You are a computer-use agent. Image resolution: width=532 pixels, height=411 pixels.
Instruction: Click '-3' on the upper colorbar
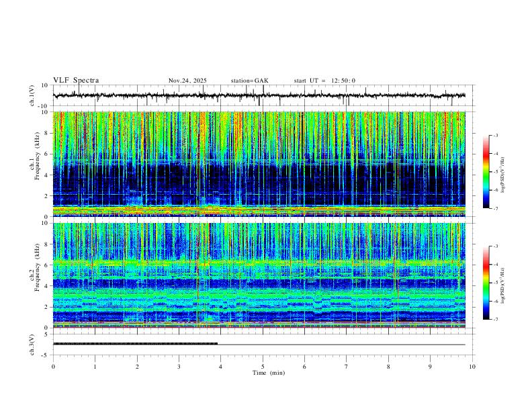[x=496, y=135]
